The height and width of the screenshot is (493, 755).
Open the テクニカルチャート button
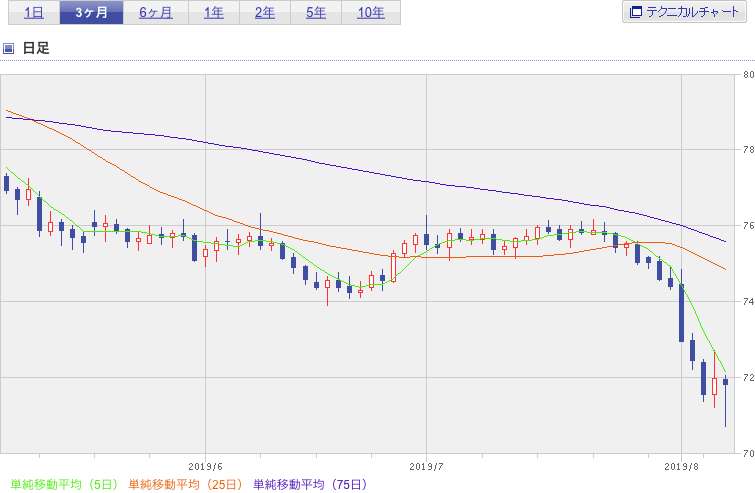point(684,12)
